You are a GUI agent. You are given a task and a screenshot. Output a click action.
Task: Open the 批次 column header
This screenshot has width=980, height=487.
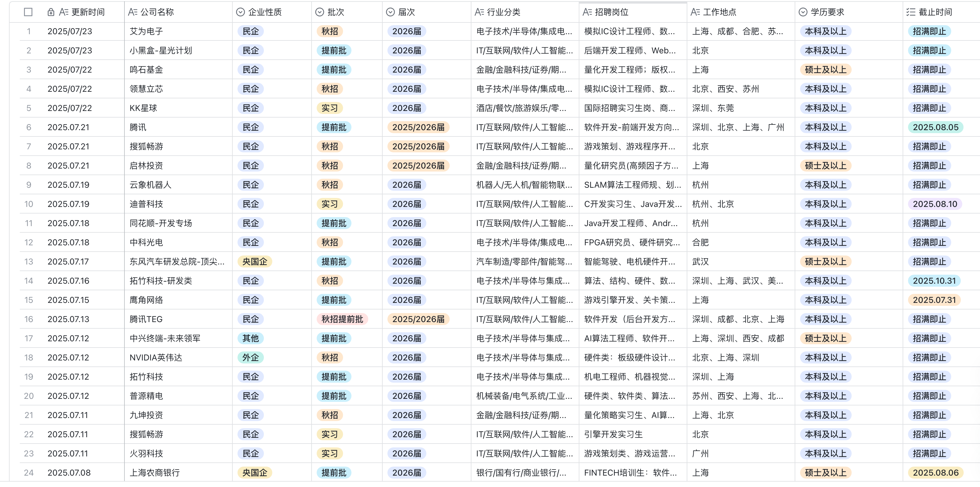(336, 12)
